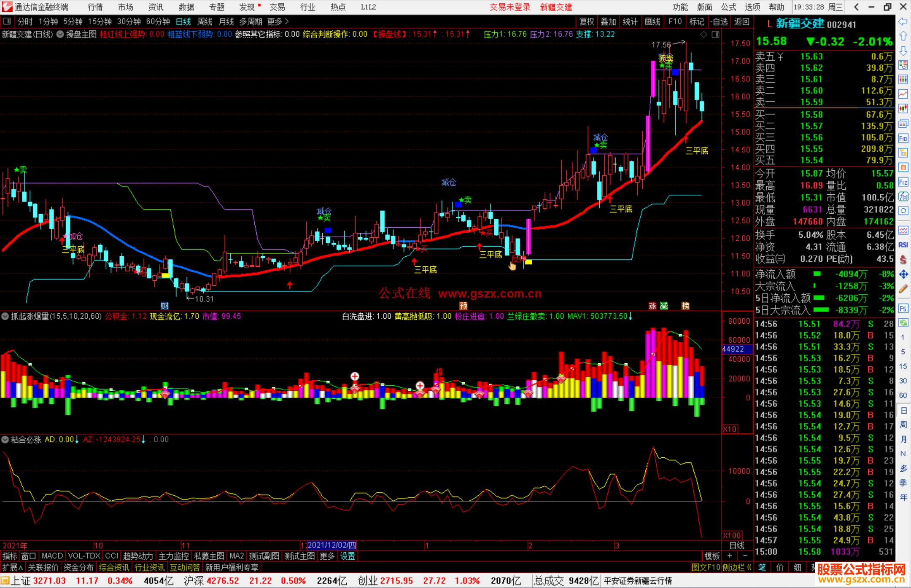Click the 复权 button

[587, 21]
